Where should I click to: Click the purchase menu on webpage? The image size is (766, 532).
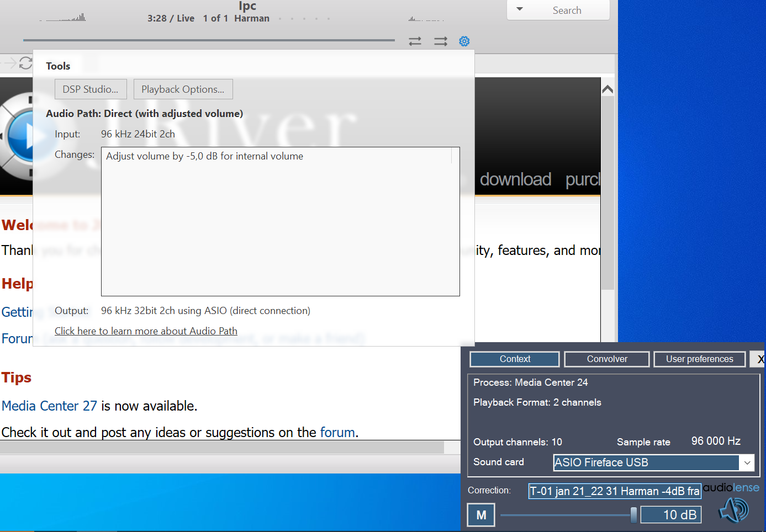pyautogui.click(x=583, y=179)
